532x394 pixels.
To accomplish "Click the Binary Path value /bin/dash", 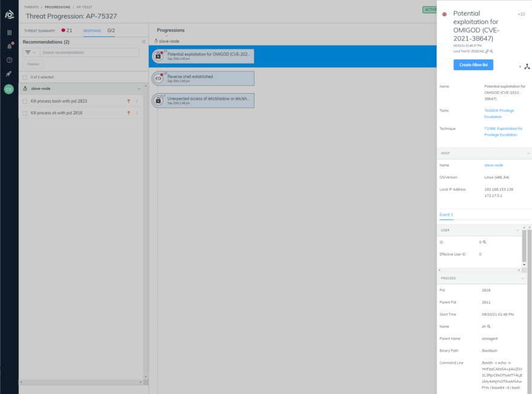I will click(x=489, y=350).
